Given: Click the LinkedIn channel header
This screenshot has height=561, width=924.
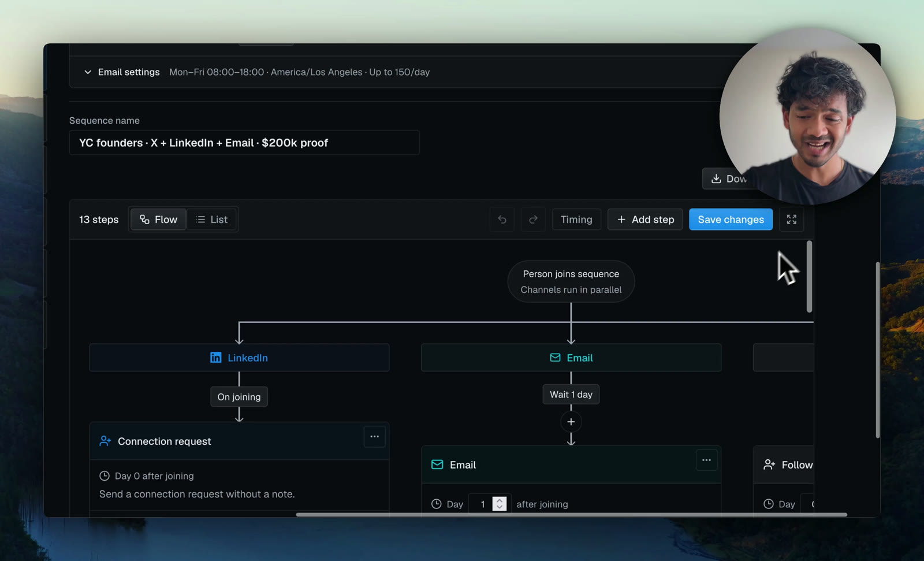Looking at the screenshot, I should pos(239,358).
